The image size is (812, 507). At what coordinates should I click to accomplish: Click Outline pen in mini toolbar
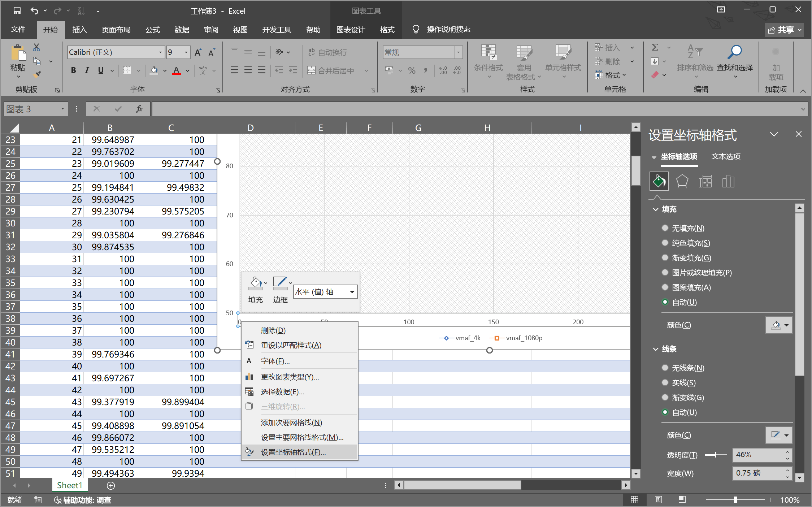click(280, 283)
